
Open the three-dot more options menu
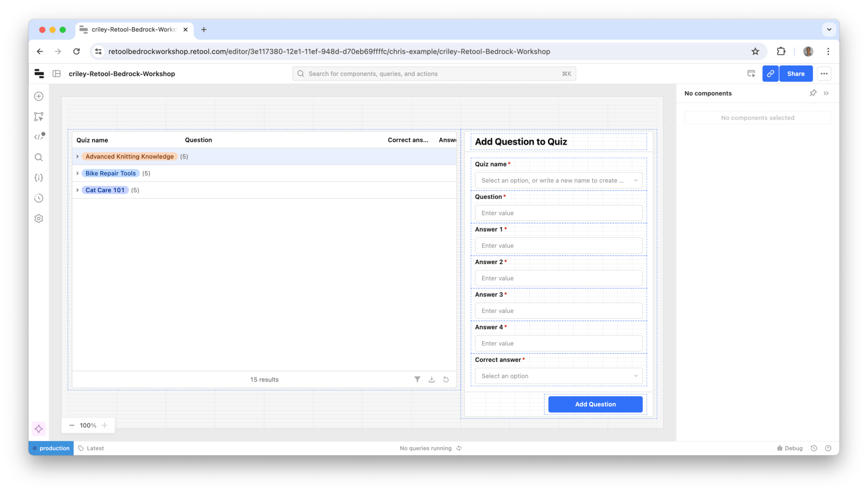(x=824, y=74)
